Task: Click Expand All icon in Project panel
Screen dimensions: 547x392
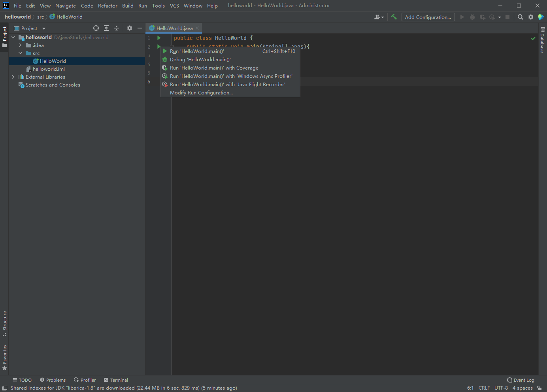Action: point(106,28)
